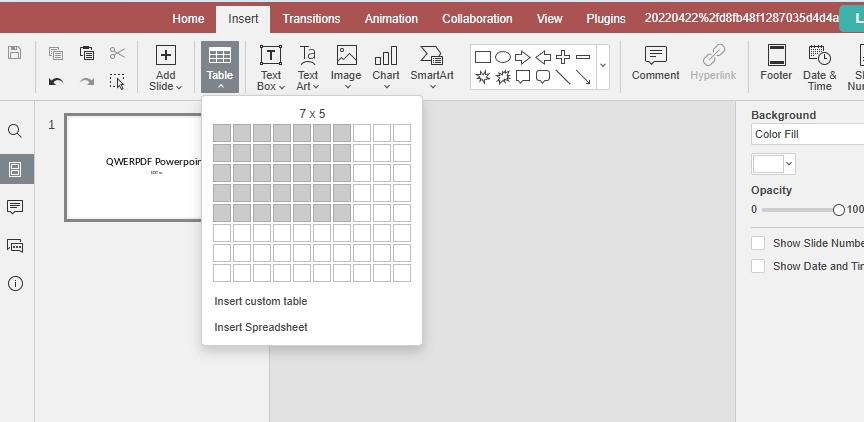
Task: Enable Show Slide Number checkbox
Action: (758, 243)
